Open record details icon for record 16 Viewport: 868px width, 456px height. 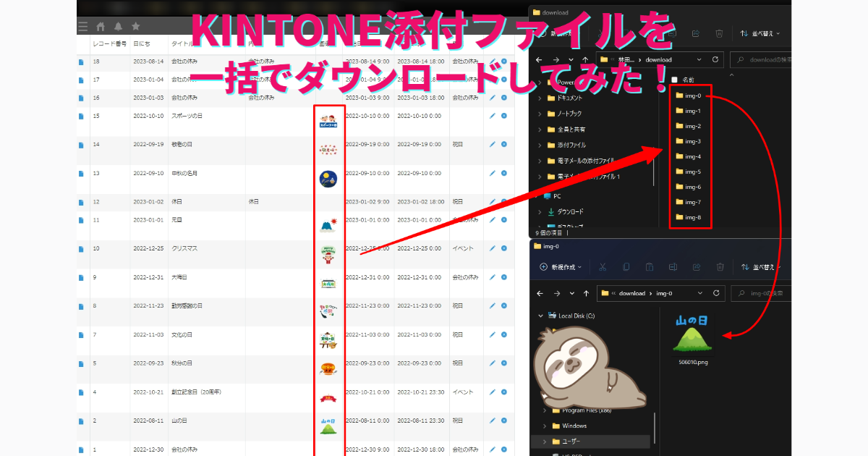point(81,97)
